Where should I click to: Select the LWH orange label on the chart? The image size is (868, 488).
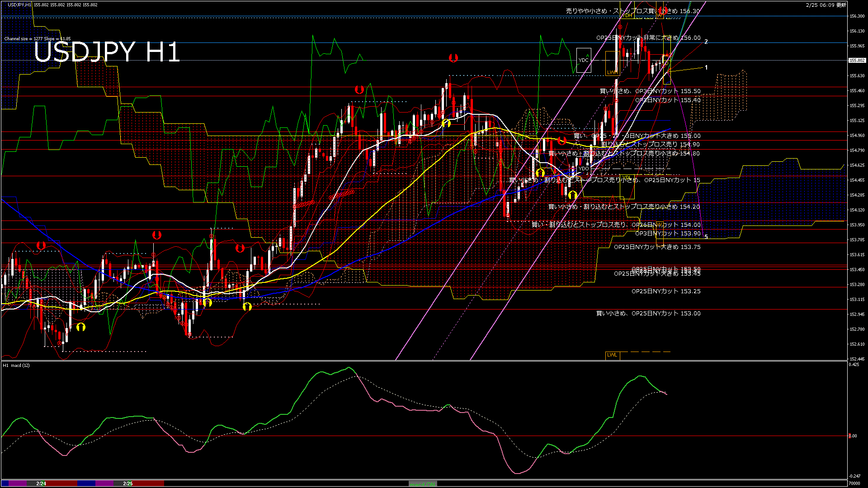613,72
